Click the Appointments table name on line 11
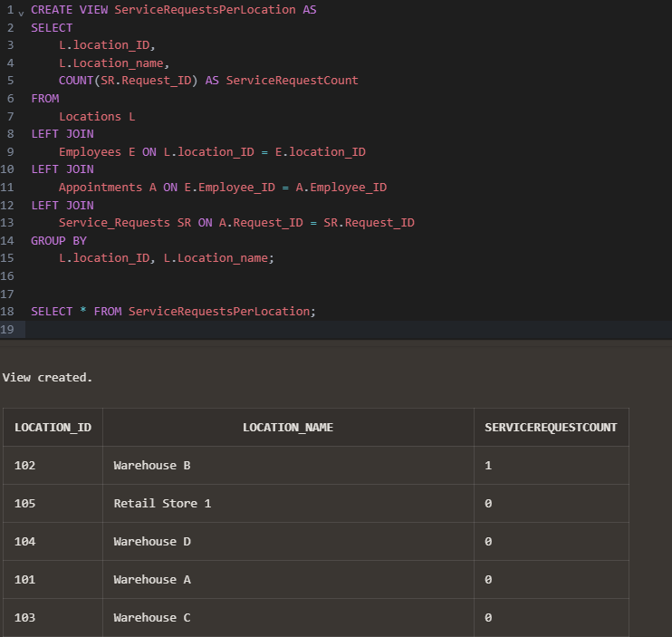 (101, 188)
